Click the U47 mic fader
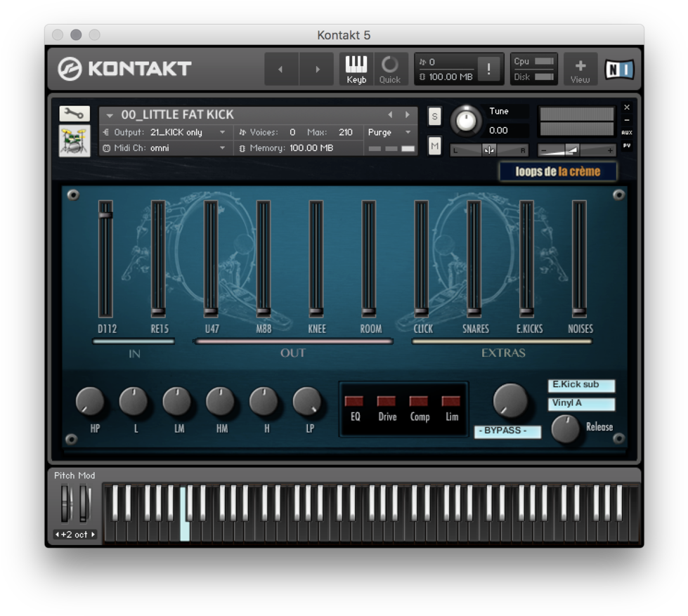688x616 pixels. click(211, 258)
